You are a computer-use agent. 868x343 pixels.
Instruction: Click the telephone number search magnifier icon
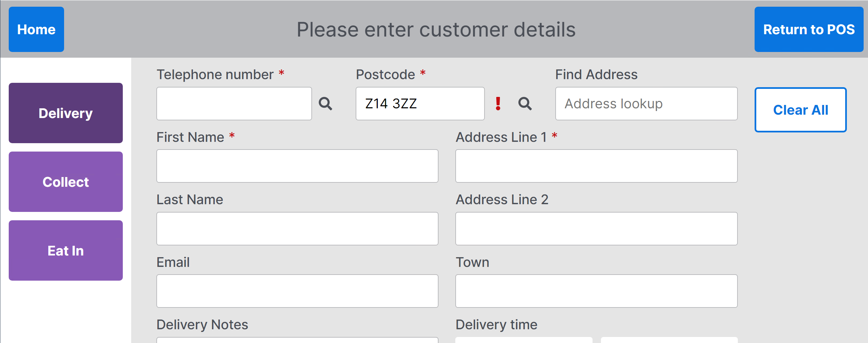click(325, 104)
